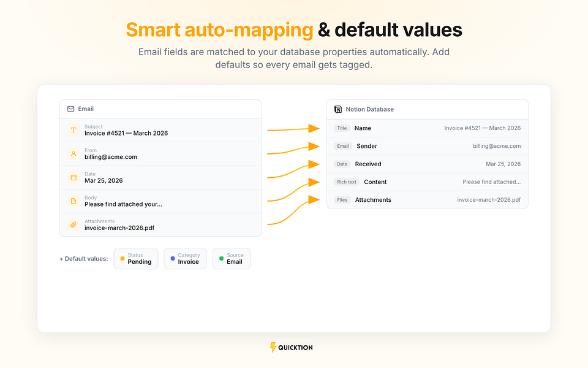Image resolution: width=588 pixels, height=368 pixels.
Task: Click the envelope icon in the Email header
Action: click(70, 109)
